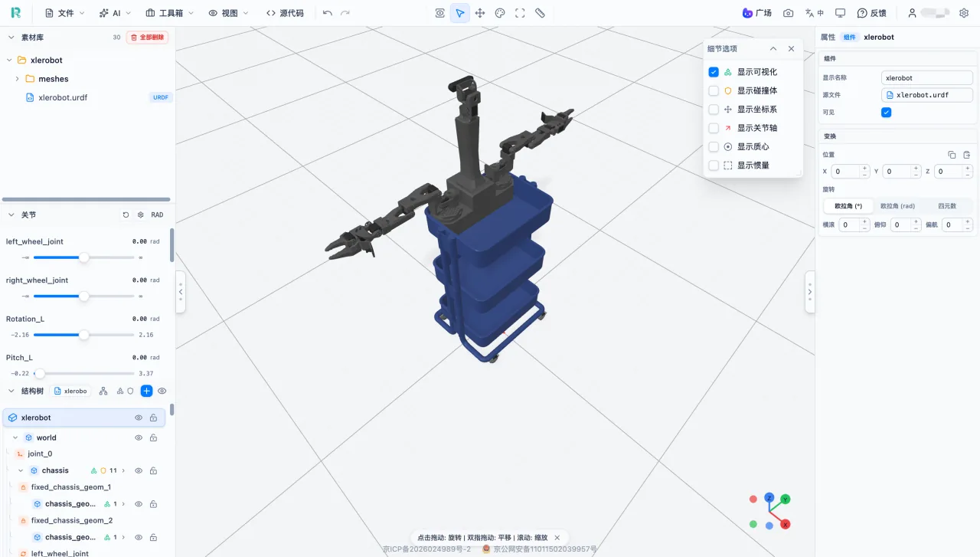The height and width of the screenshot is (557, 980).
Task: Enable 显示坐标系 checkbox
Action: [714, 110]
